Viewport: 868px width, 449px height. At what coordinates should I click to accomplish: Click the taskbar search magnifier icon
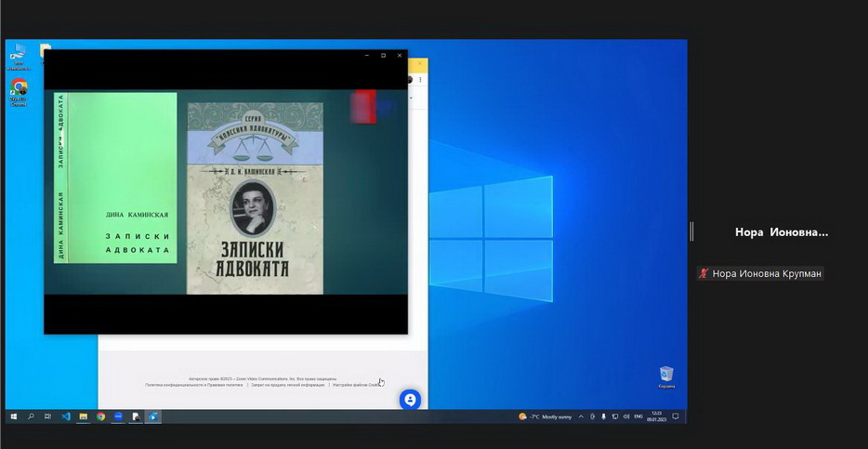click(31, 416)
